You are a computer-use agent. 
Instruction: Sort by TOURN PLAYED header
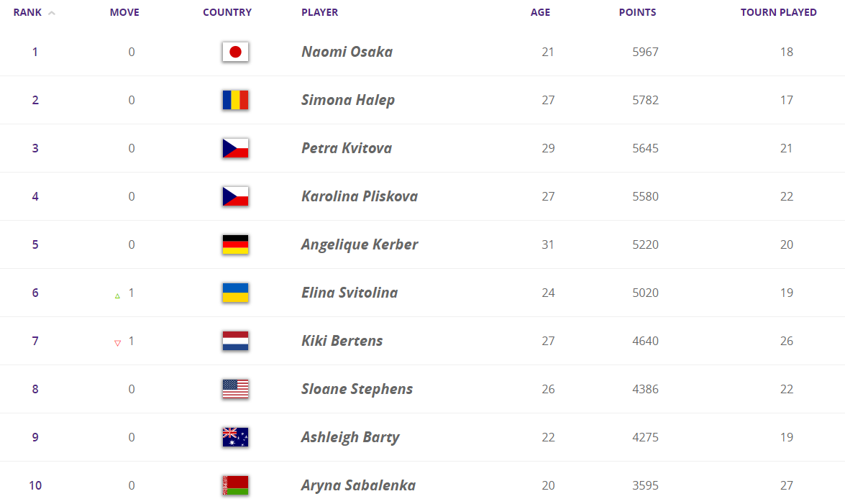coord(778,12)
